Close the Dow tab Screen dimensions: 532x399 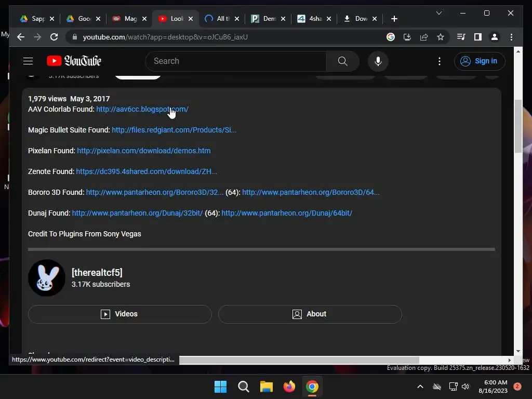click(375, 19)
